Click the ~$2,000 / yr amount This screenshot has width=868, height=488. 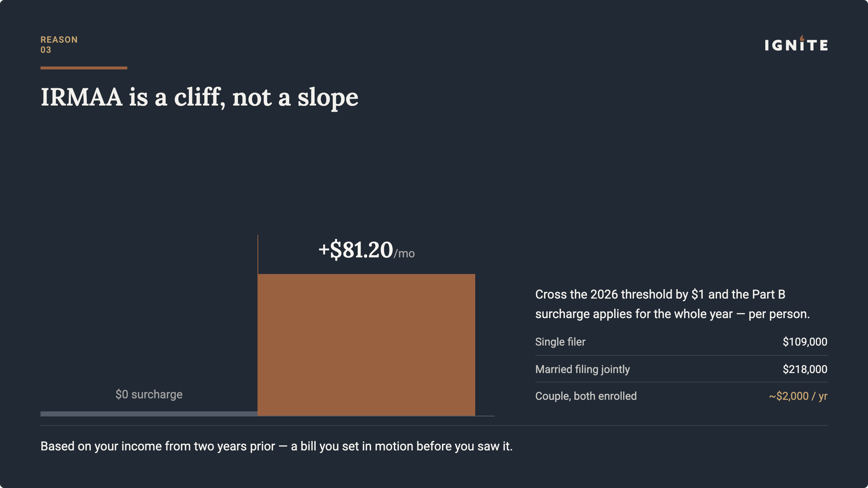798,396
